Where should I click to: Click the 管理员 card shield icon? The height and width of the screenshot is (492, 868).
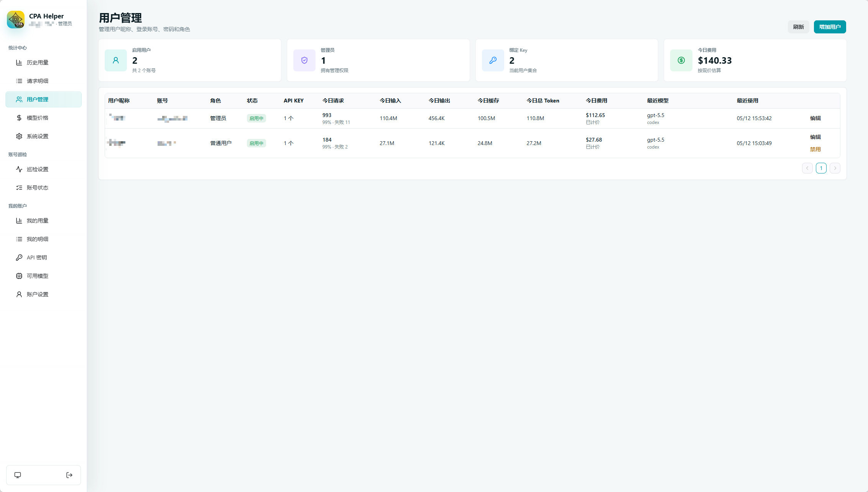(x=304, y=60)
